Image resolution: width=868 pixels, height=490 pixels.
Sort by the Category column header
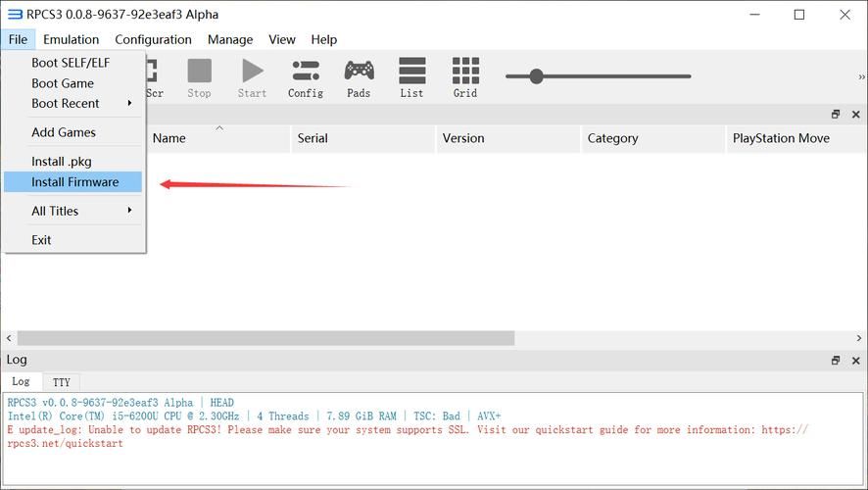click(653, 138)
